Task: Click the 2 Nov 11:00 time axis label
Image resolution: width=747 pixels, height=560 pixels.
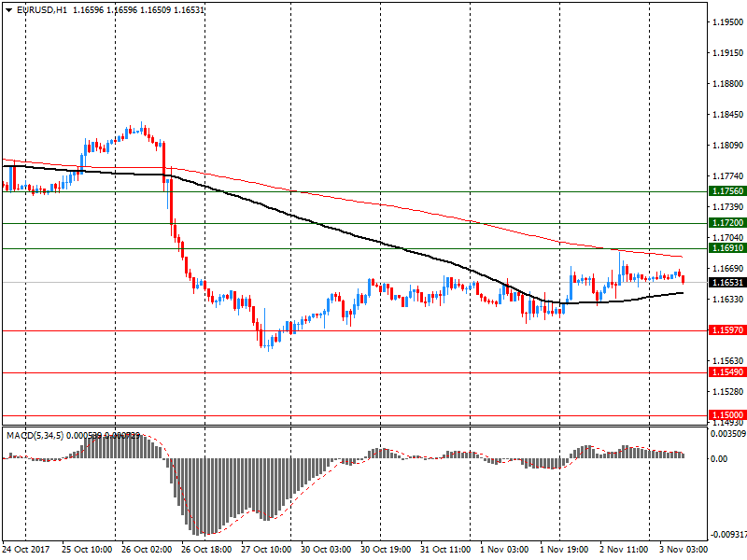Action: pyautogui.click(x=624, y=550)
